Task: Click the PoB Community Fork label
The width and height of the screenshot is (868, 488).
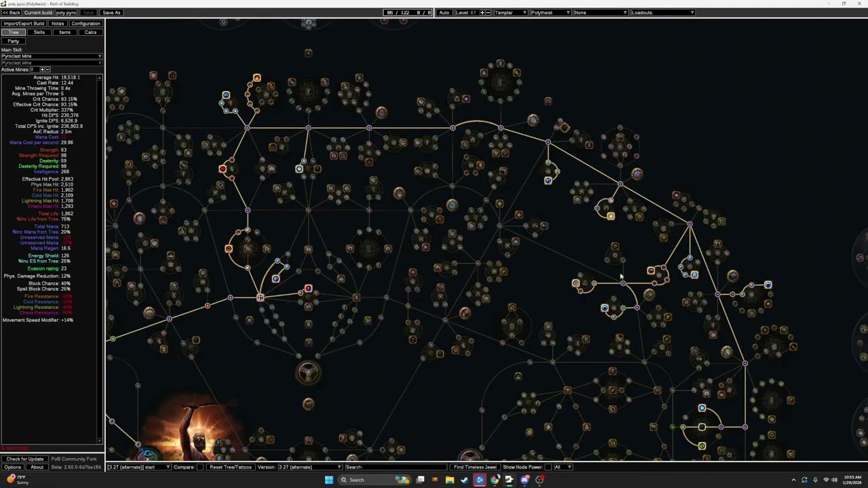Action: 74,459
